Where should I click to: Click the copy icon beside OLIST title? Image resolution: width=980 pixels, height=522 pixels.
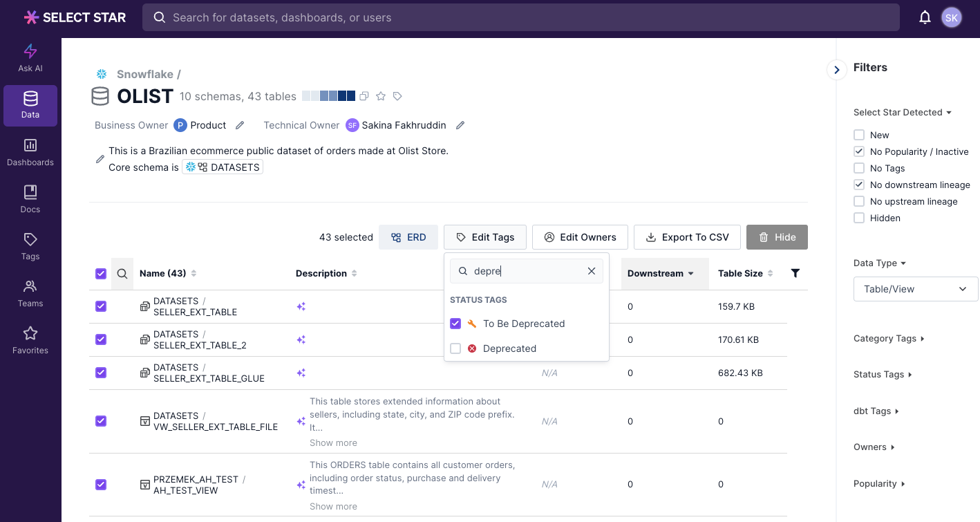pos(364,96)
